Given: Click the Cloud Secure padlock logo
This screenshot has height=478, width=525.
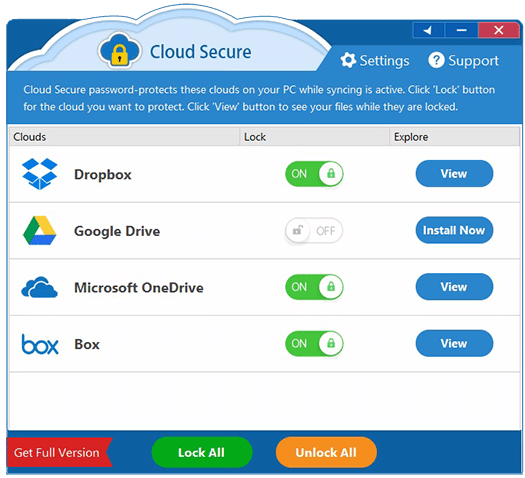Looking at the screenshot, I should (x=119, y=51).
